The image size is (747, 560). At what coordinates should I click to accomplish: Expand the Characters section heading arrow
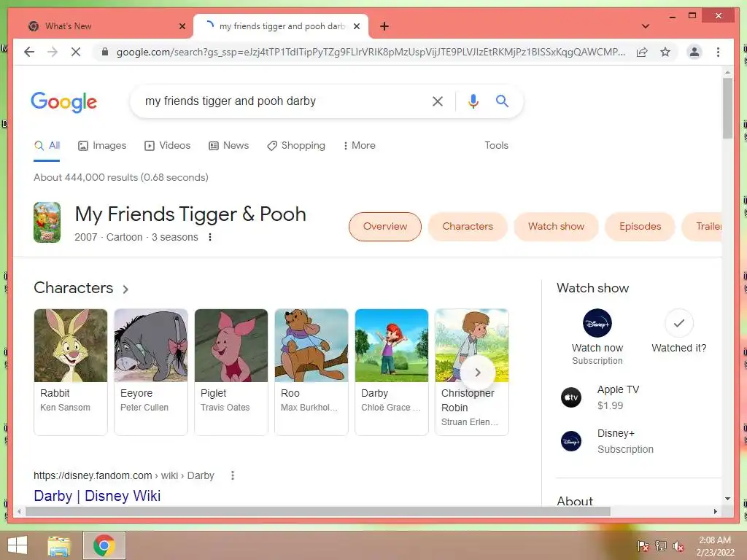[125, 289]
